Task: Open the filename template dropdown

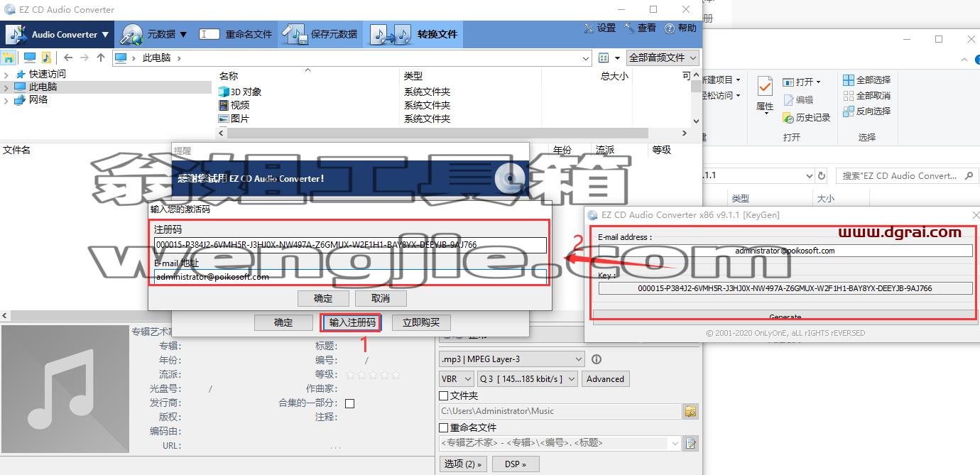Action: (675, 443)
